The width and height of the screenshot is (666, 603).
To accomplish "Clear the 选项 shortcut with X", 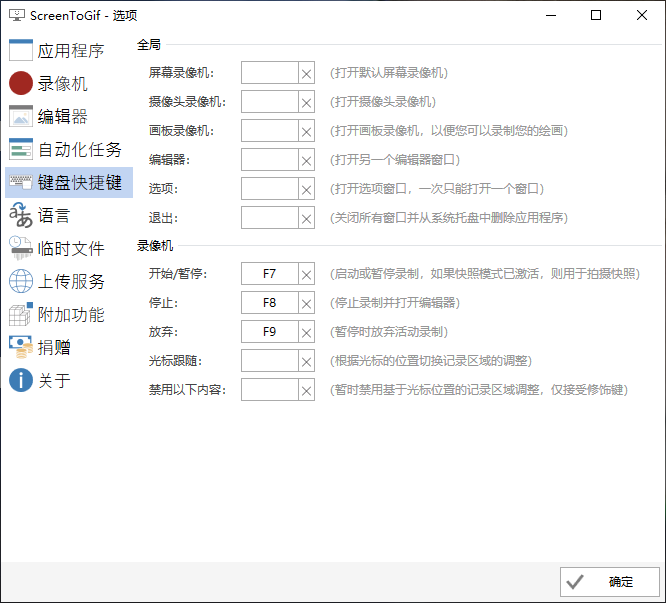I will pyautogui.click(x=306, y=189).
